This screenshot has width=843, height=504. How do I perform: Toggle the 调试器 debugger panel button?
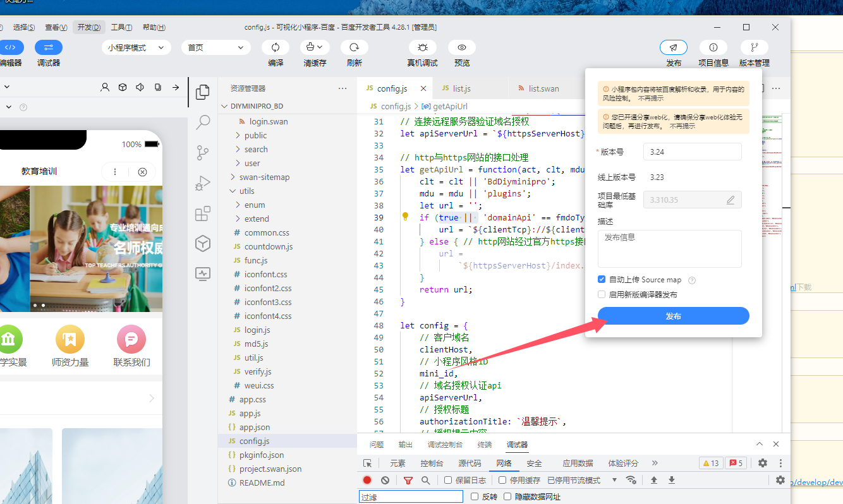pyautogui.click(x=49, y=47)
